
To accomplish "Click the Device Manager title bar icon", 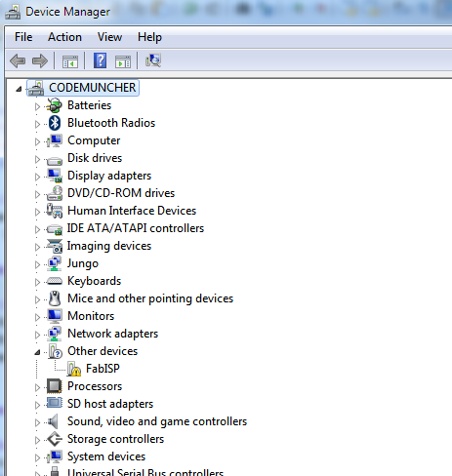I will point(13,12).
